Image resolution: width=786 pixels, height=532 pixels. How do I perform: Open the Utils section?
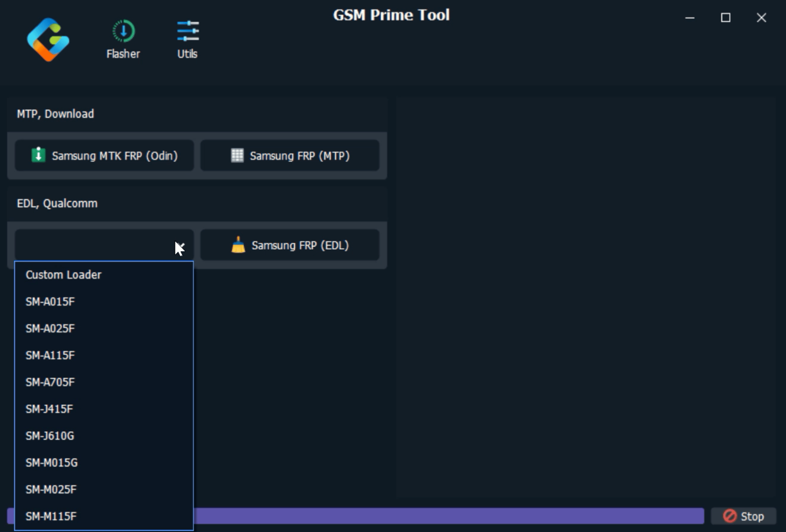(187, 40)
